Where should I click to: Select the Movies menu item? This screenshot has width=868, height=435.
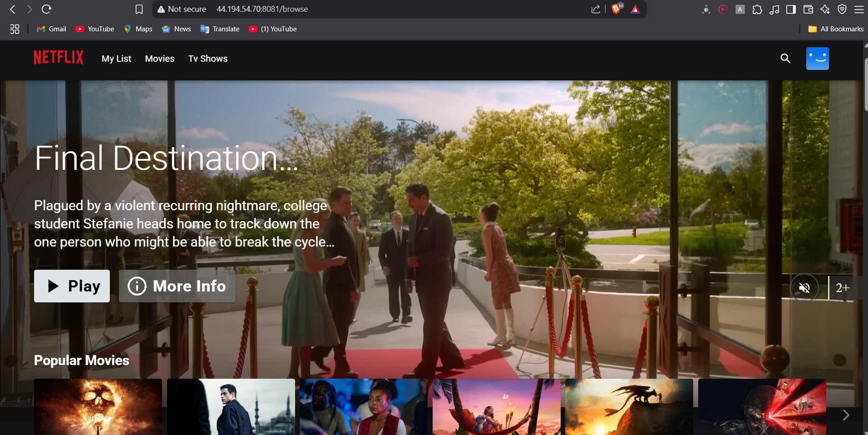coord(159,59)
